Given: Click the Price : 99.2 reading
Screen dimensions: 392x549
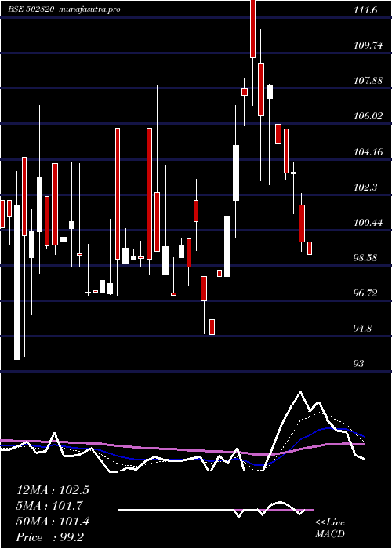Looking at the screenshot, I should pos(50,537).
